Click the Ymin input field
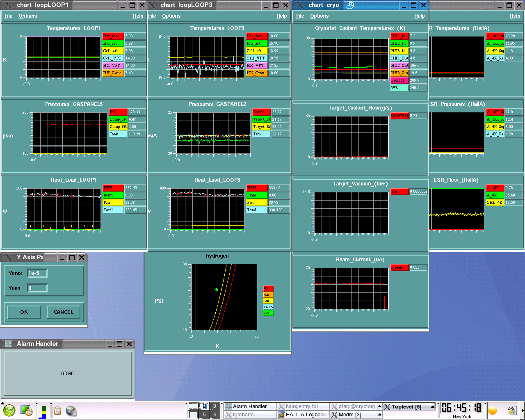This screenshot has height=420, width=525. pyautogui.click(x=37, y=288)
